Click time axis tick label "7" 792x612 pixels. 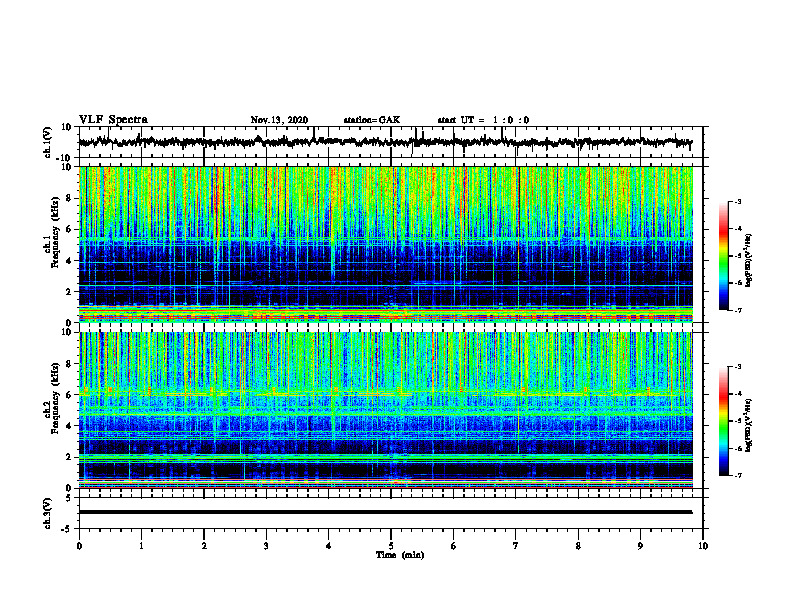pos(516,546)
